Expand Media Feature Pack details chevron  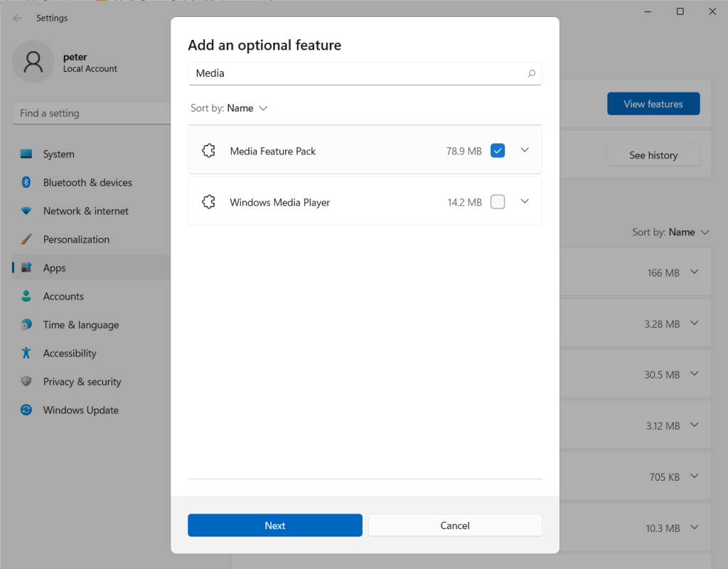click(x=525, y=150)
